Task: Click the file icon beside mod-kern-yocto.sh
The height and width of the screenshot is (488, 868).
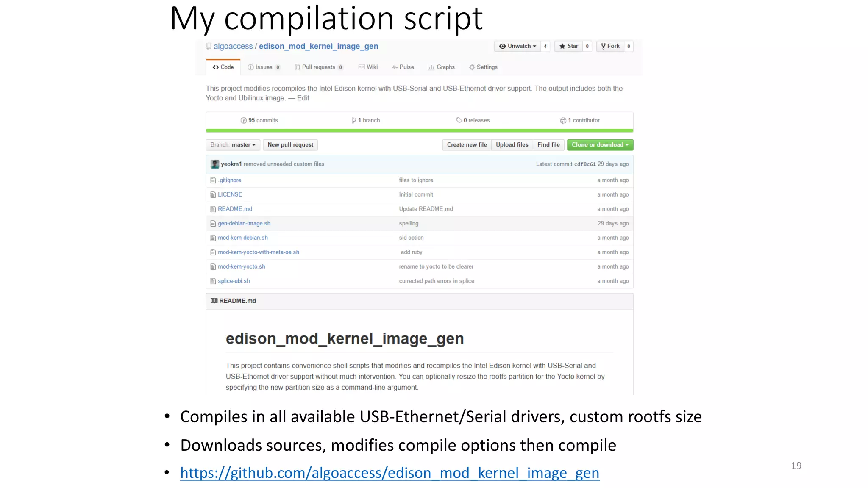Action: click(213, 267)
